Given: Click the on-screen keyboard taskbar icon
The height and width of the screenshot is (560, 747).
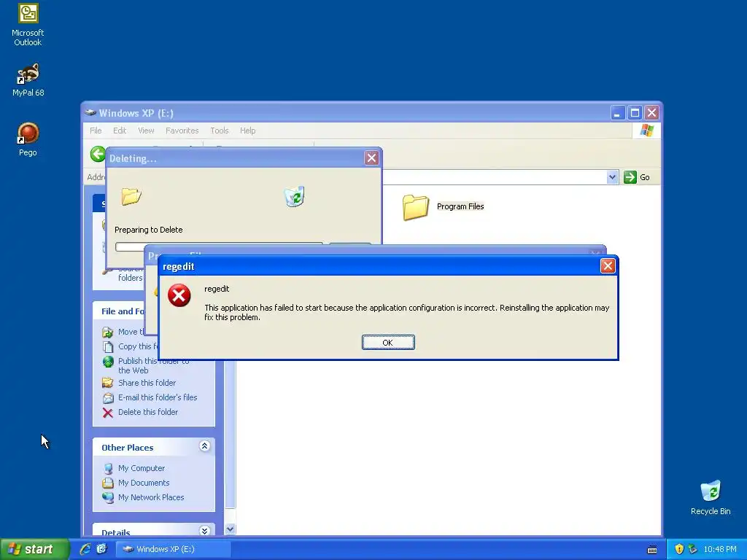Looking at the screenshot, I should (x=652, y=550).
